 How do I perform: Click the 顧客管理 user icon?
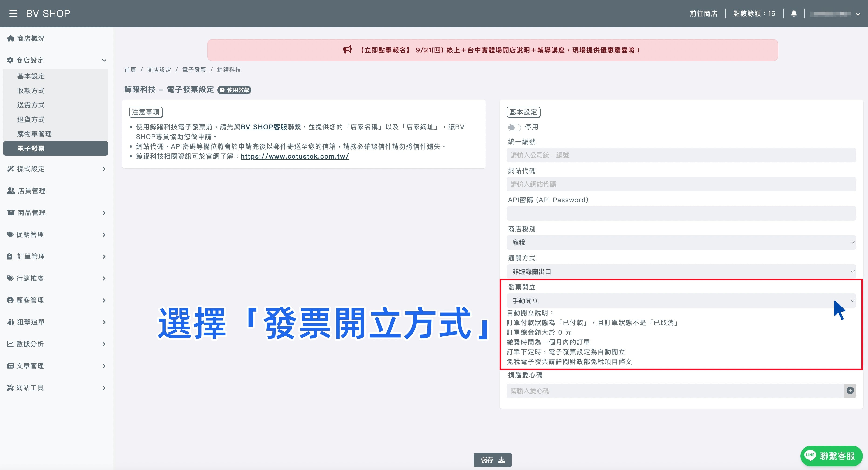coord(10,300)
